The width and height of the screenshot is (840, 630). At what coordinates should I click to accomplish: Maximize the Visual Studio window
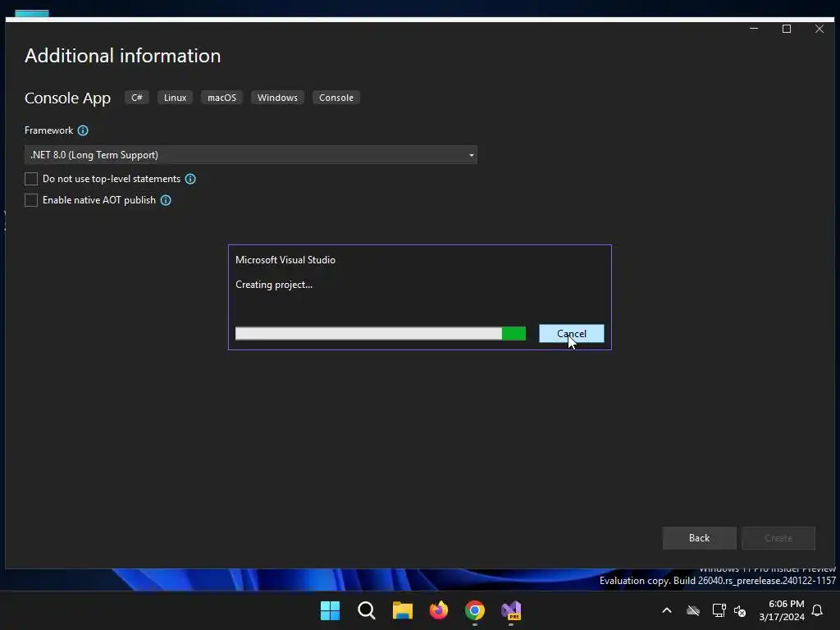[x=787, y=29]
